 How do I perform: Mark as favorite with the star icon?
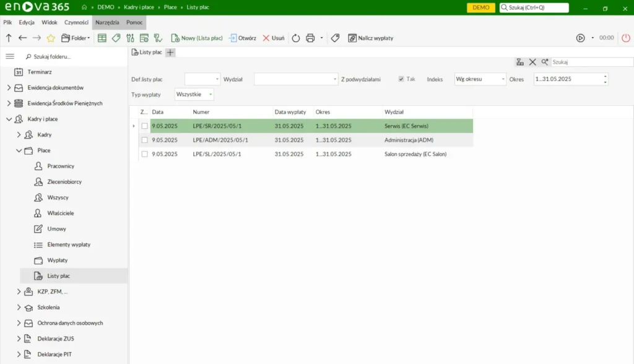pos(51,38)
